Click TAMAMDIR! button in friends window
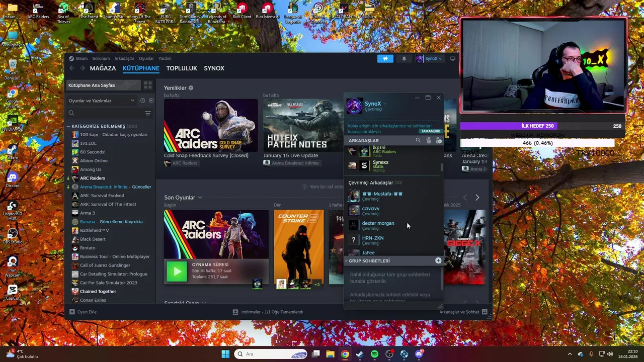The image size is (644, 362). coord(430,131)
